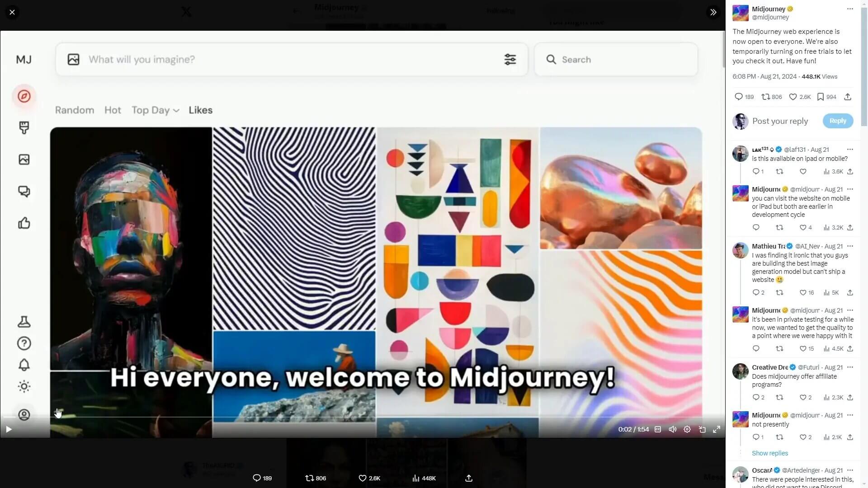Bookmark the Midjourney post
The height and width of the screenshot is (488, 868).
pyautogui.click(x=821, y=97)
